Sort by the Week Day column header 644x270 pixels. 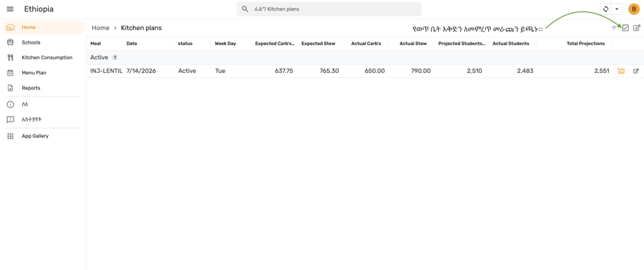pos(225,44)
